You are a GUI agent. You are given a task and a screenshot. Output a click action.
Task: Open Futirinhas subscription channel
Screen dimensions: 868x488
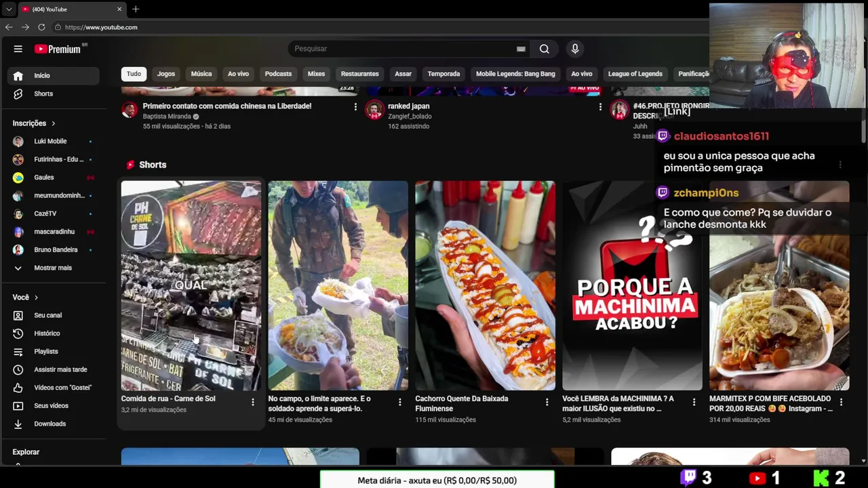click(x=53, y=159)
